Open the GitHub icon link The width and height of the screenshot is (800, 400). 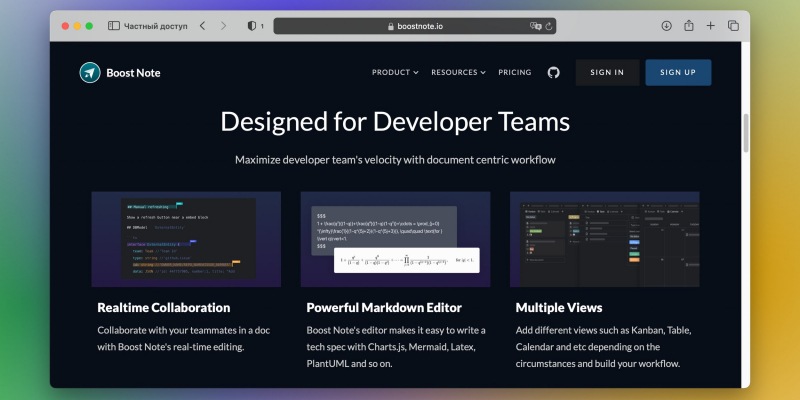tap(554, 72)
